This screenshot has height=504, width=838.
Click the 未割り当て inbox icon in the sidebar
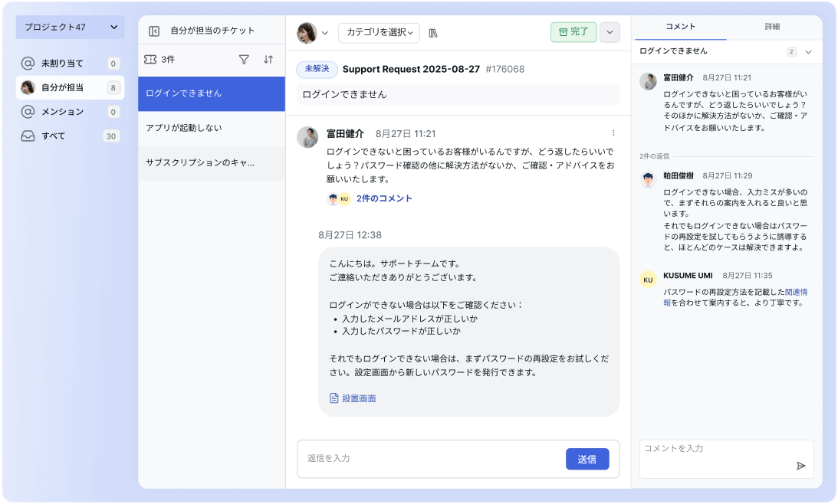pyautogui.click(x=28, y=63)
